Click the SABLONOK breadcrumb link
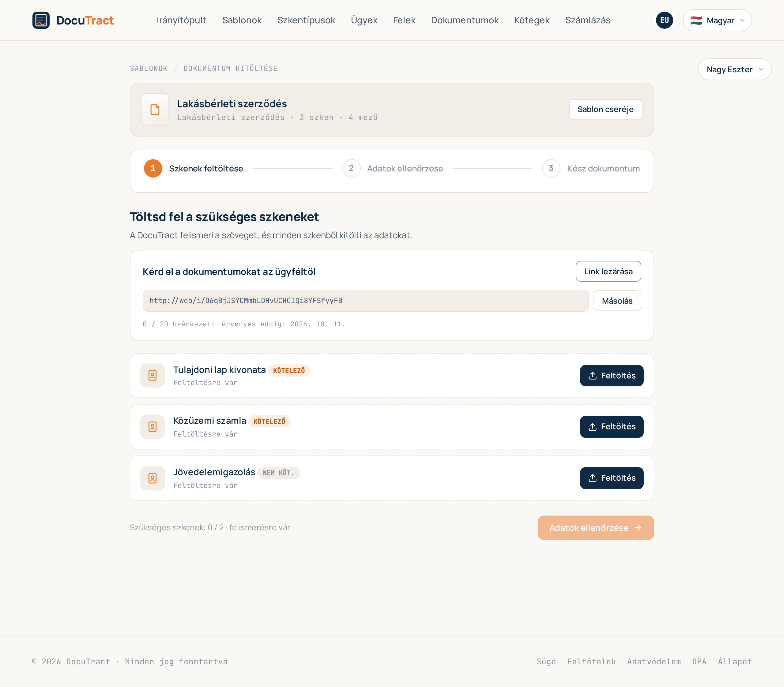The height and width of the screenshot is (687, 784). 149,69
